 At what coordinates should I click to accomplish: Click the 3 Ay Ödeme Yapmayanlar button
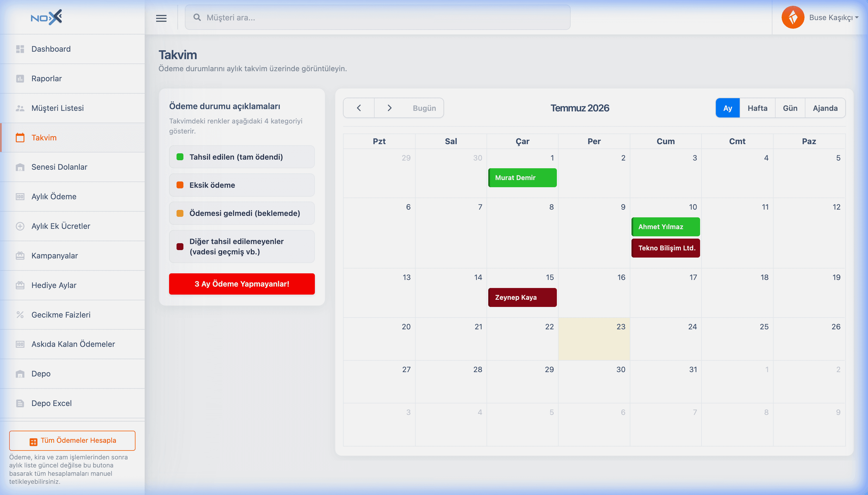242,284
